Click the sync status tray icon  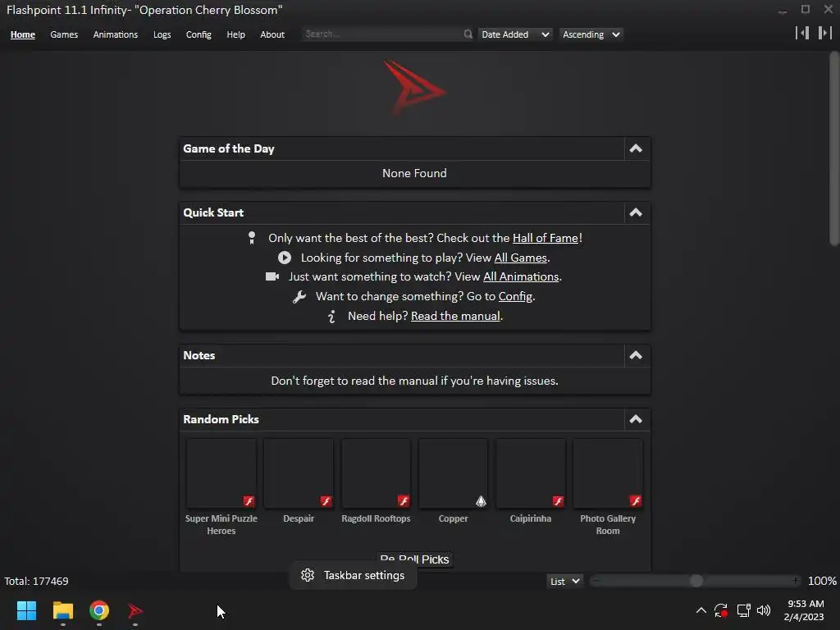click(721, 610)
